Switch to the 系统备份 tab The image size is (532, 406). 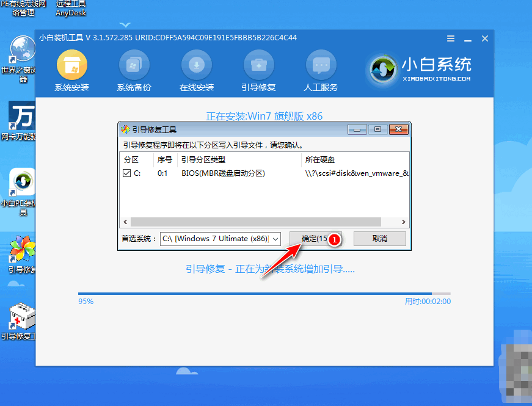pyautogui.click(x=134, y=71)
